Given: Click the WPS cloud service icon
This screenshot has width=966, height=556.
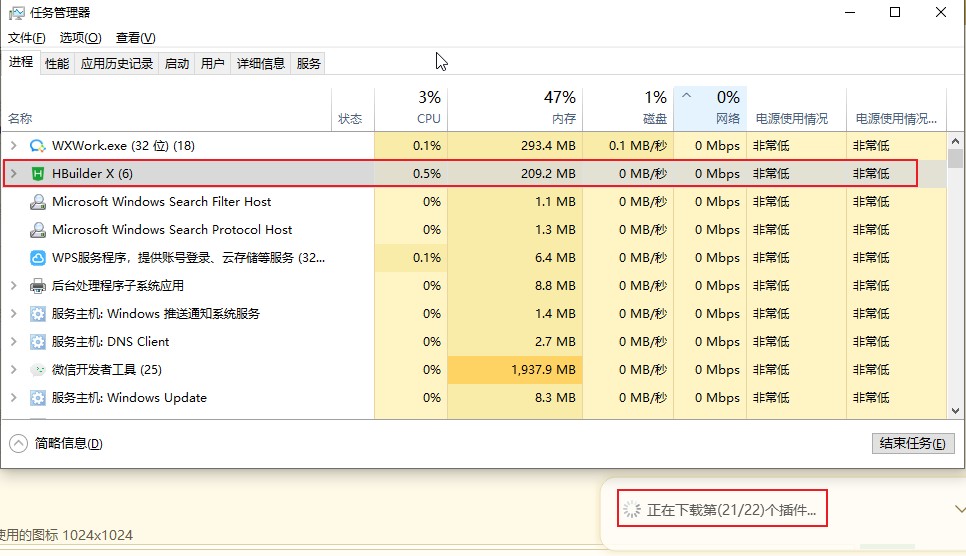Looking at the screenshot, I should coord(38,258).
